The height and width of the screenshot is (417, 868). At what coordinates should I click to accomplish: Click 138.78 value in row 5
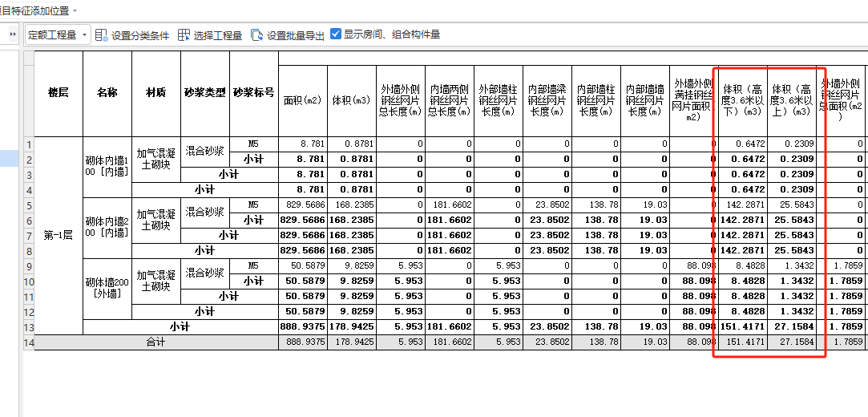click(x=596, y=205)
